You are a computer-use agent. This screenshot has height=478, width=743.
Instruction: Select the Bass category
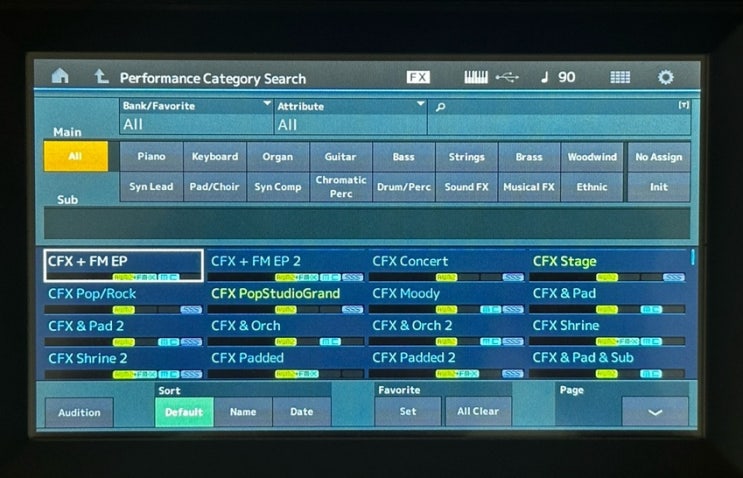[403, 157]
